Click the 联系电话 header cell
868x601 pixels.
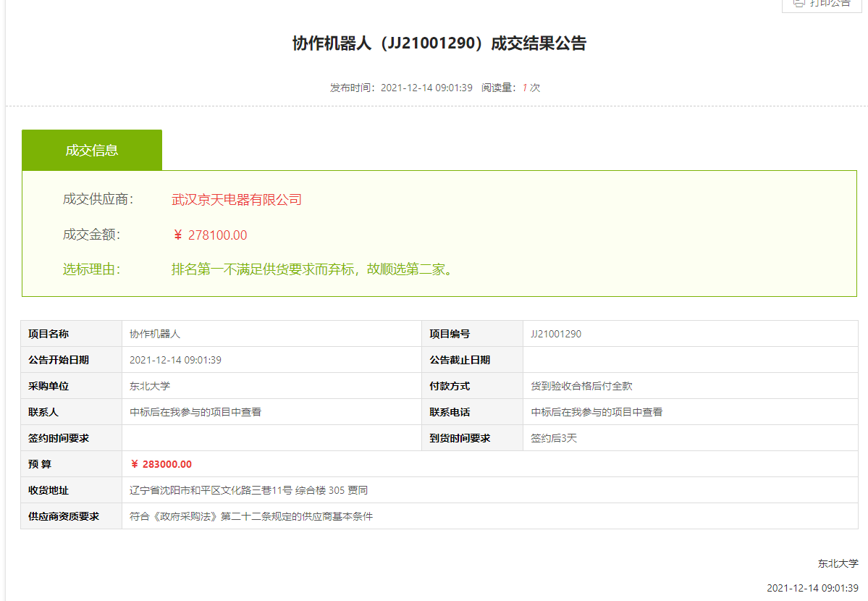point(472,412)
